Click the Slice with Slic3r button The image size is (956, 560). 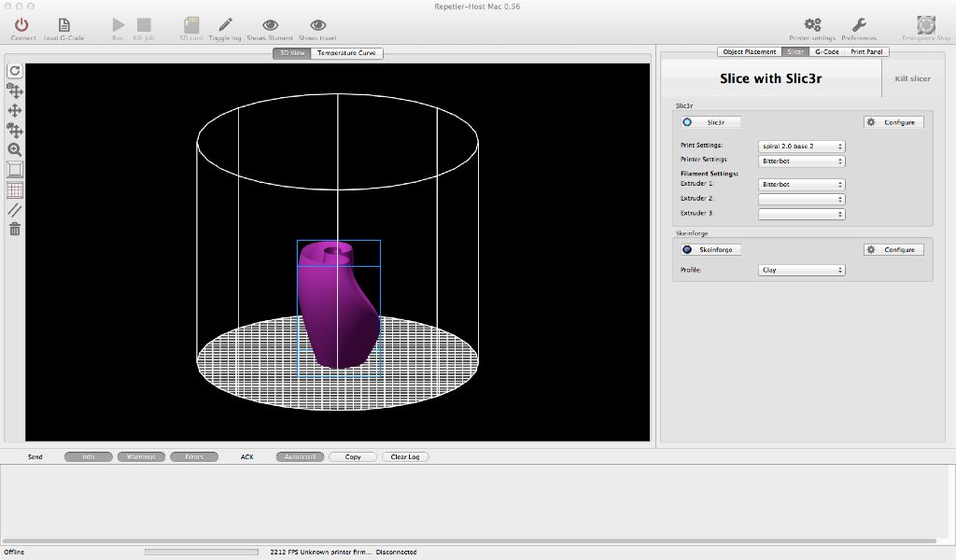[x=770, y=78]
